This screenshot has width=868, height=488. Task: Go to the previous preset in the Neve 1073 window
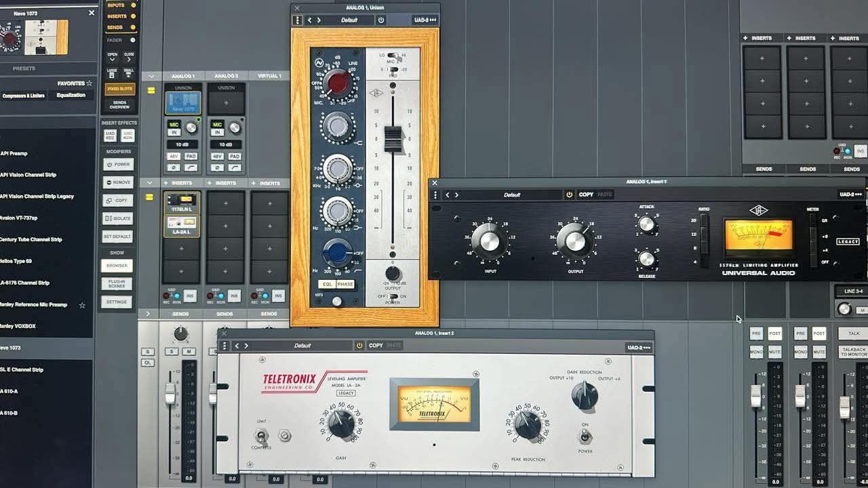pos(310,20)
